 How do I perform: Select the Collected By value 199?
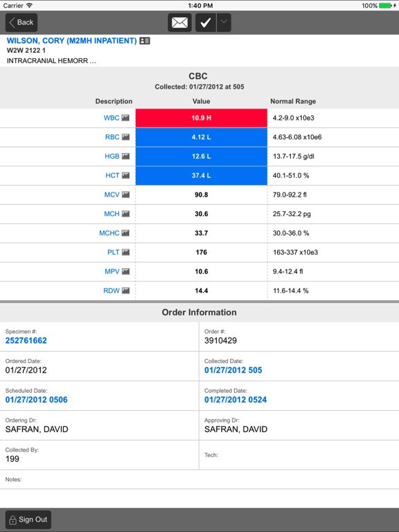[12, 459]
